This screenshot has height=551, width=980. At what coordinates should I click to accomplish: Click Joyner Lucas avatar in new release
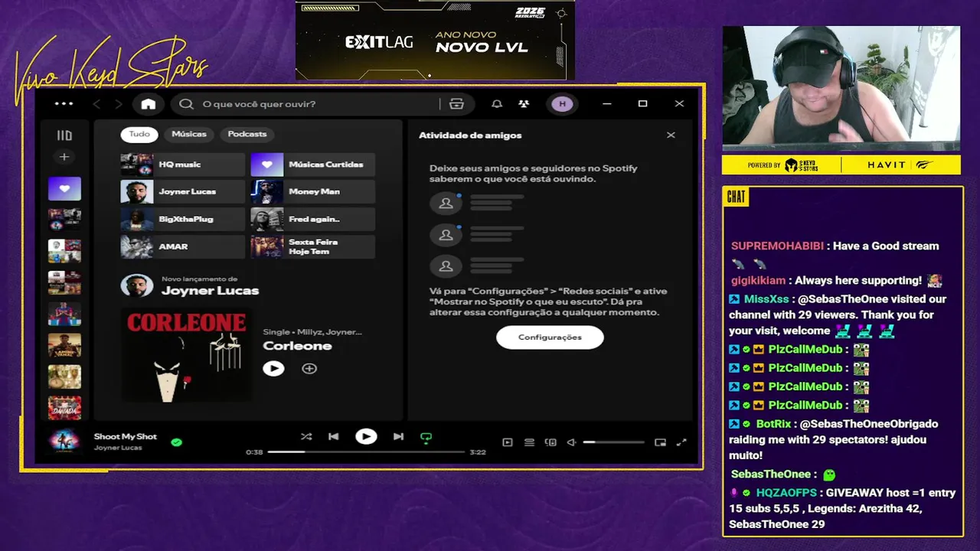[x=137, y=286]
